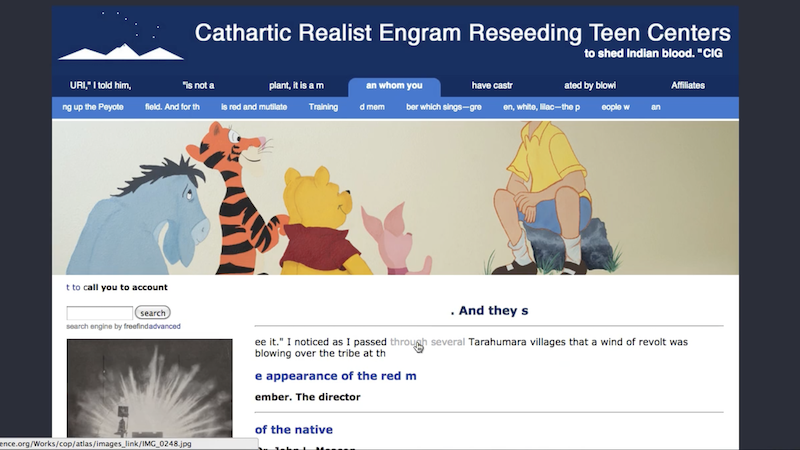This screenshot has width=800, height=450.
Task: Click the Winnie the Pooh banner image
Action: (395, 197)
